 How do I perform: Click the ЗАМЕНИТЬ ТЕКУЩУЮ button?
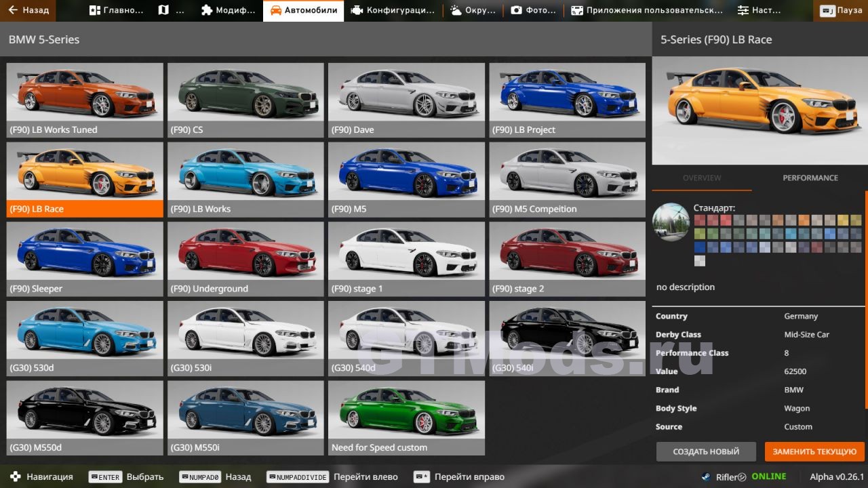click(814, 451)
